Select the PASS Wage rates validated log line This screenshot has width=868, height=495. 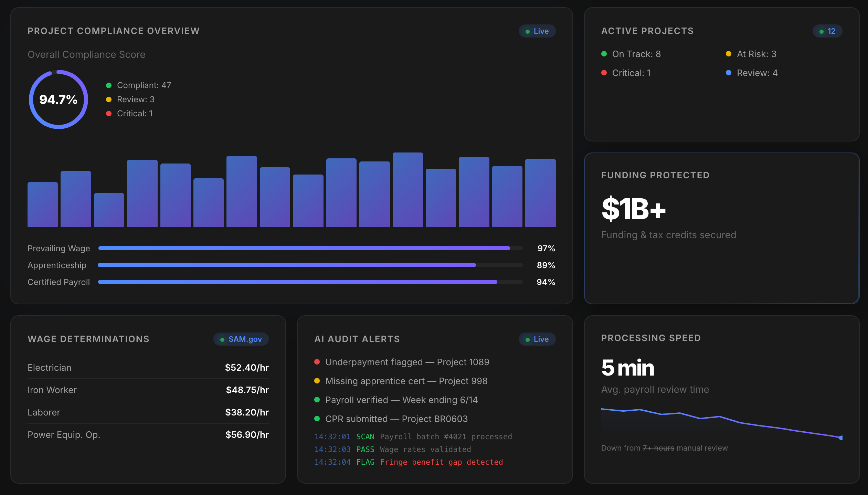tap(393, 449)
